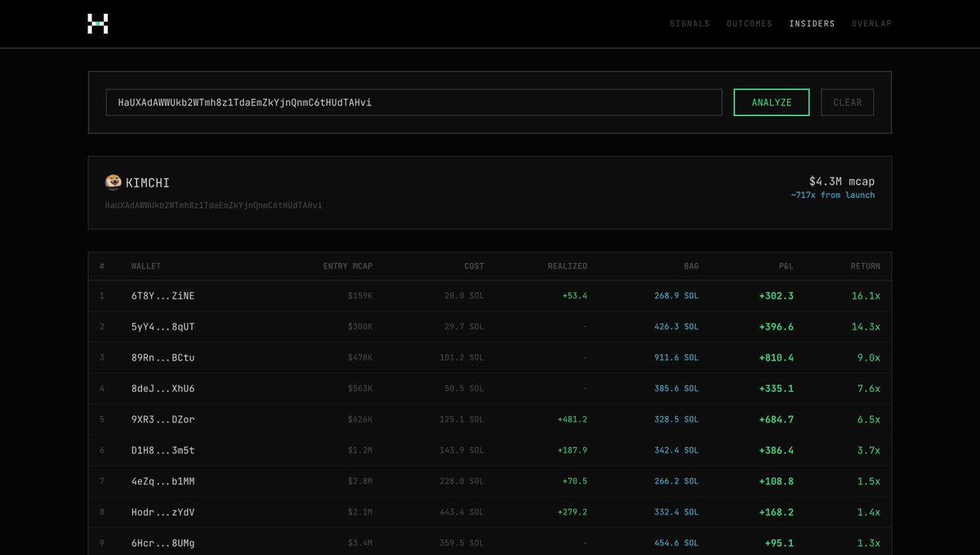980x555 pixels.
Task: Click the WALLET column header
Action: (x=146, y=266)
